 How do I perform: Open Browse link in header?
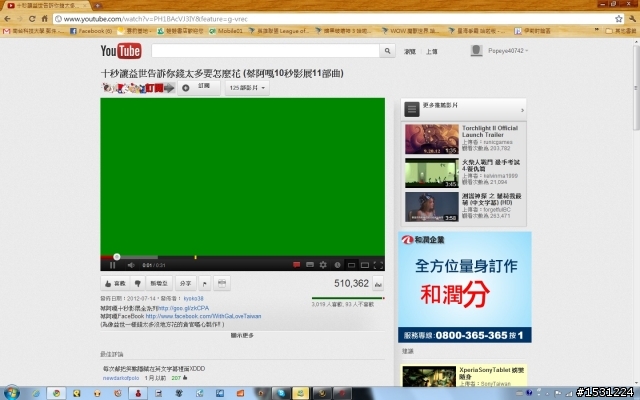(410, 51)
